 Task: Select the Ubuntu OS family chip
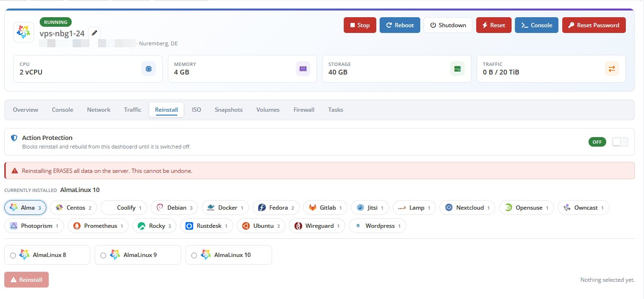(x=261, y=226)
